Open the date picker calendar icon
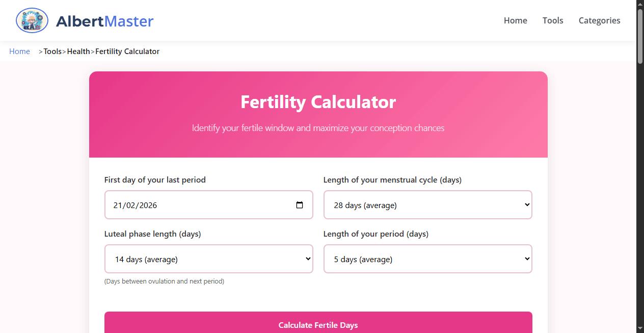644x333 pixels. pyautogui.click(x=299, y=204)
